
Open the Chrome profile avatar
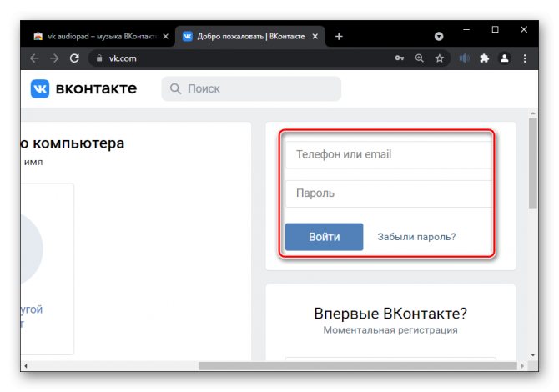tap(505, 58)
